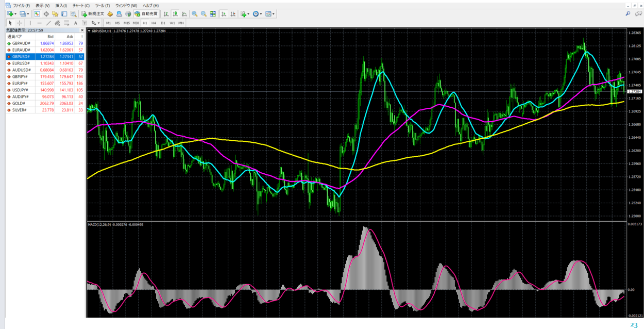
Task: Toggle chart auto-scroll icon
Action: tap(224, 14)
